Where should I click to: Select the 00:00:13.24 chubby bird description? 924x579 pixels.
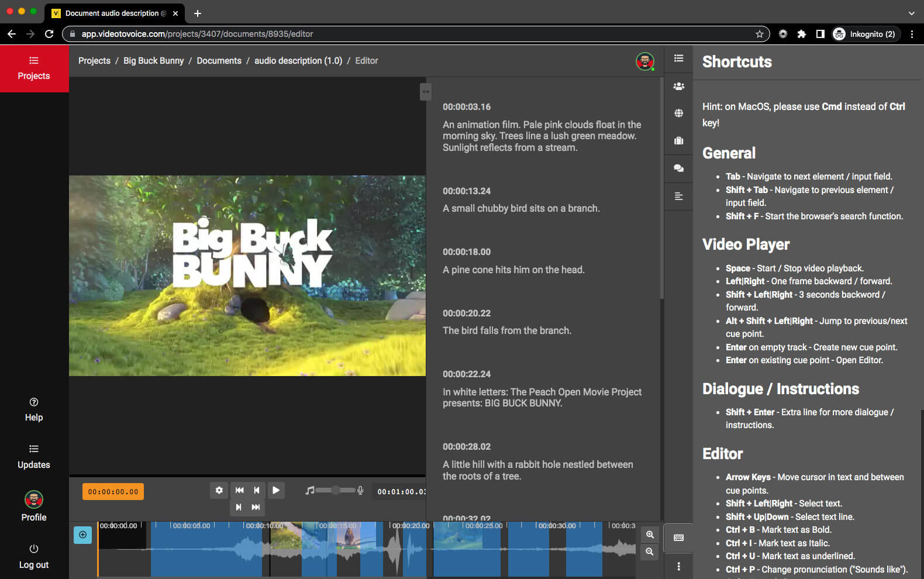521,208
